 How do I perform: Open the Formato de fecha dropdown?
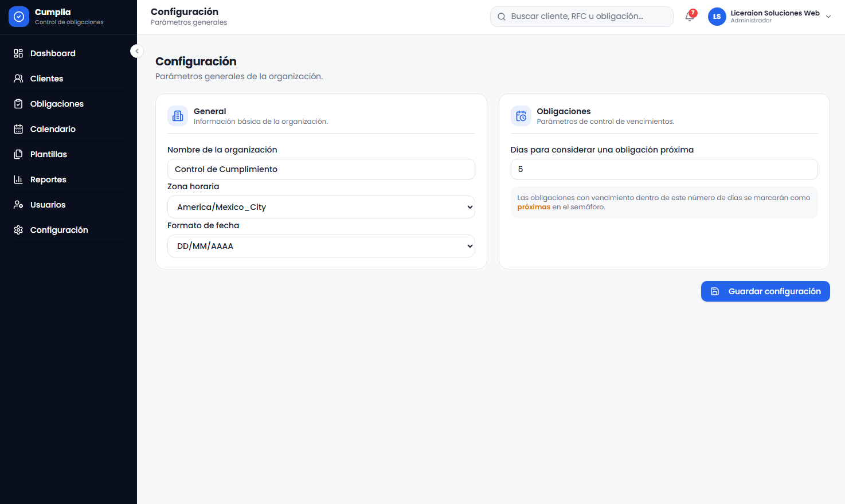[321, 246]
